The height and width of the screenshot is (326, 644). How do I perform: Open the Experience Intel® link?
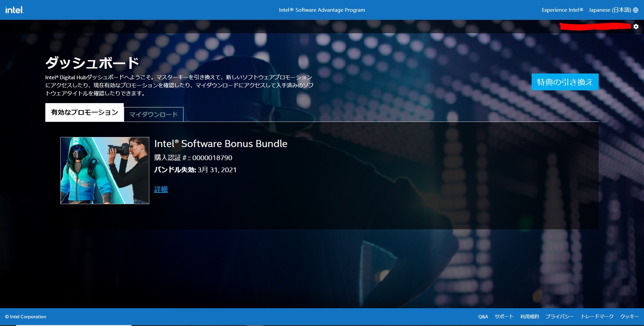562,10
